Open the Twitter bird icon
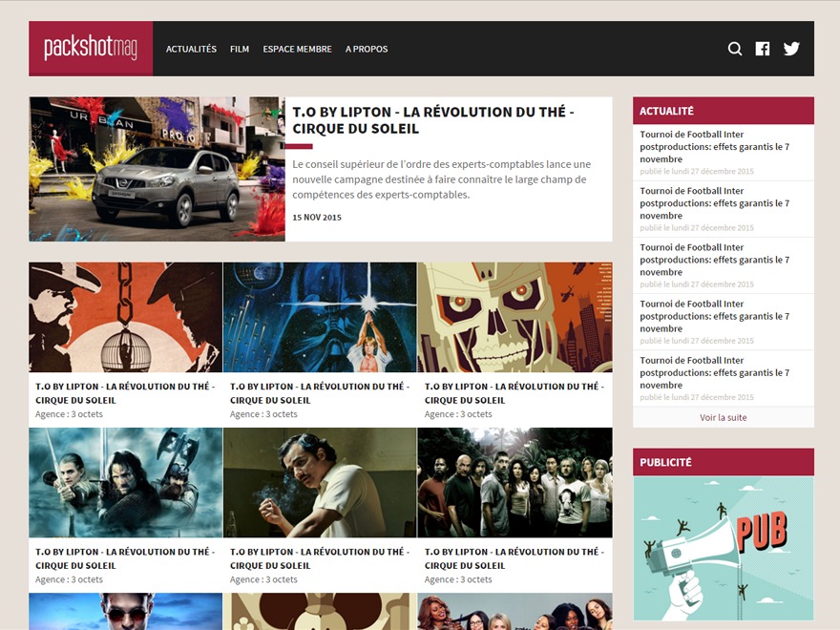This screenshot has width=840, height=630. [x=791, y=49]
